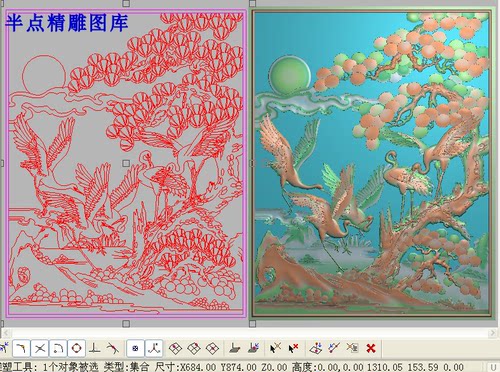Click the arrow deselect with red X icon
The image size is (500, 372).
click(x=293, y=349)
